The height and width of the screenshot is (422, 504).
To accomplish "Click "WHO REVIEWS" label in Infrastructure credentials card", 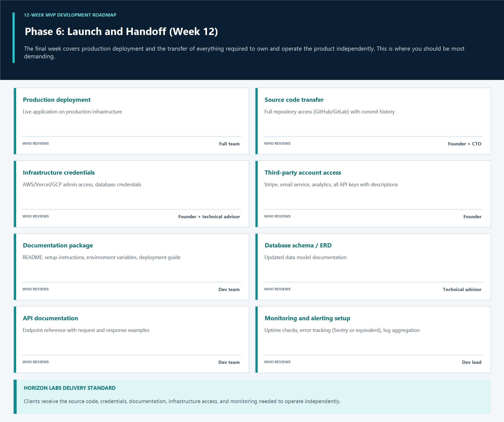I will [35, 216].
